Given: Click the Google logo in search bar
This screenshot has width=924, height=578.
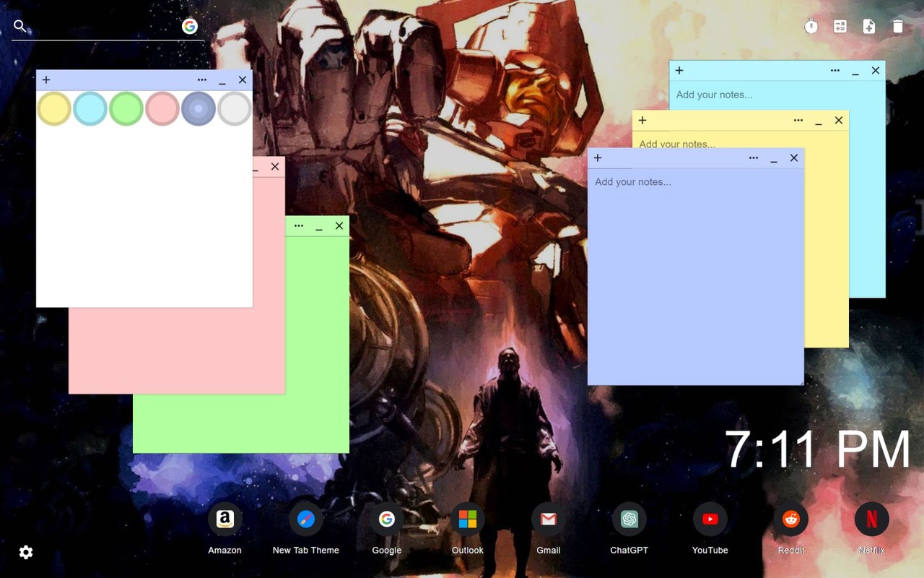Looking at the screenshot, I should (x=190, y=27).
